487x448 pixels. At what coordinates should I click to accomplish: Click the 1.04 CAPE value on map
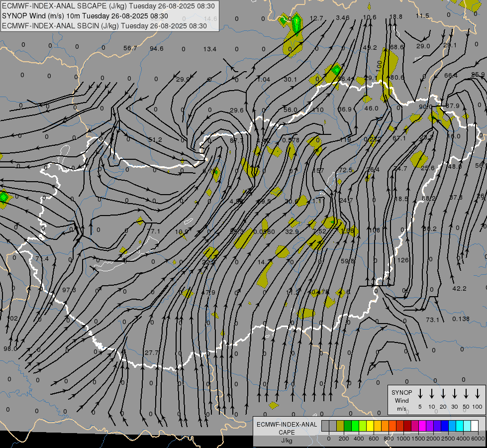pos(264,79)
